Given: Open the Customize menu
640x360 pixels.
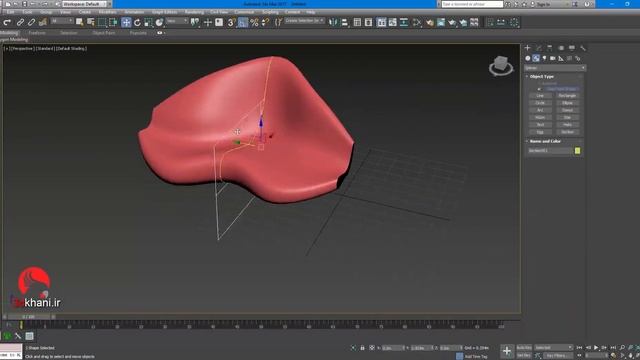Looking at the screenshot, I should point(244,12).
